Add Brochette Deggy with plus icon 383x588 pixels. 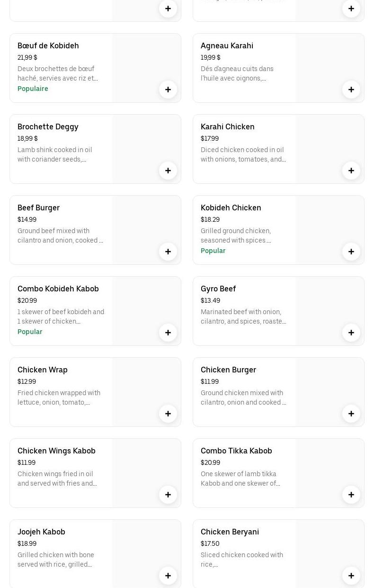(x=168, y=171)
